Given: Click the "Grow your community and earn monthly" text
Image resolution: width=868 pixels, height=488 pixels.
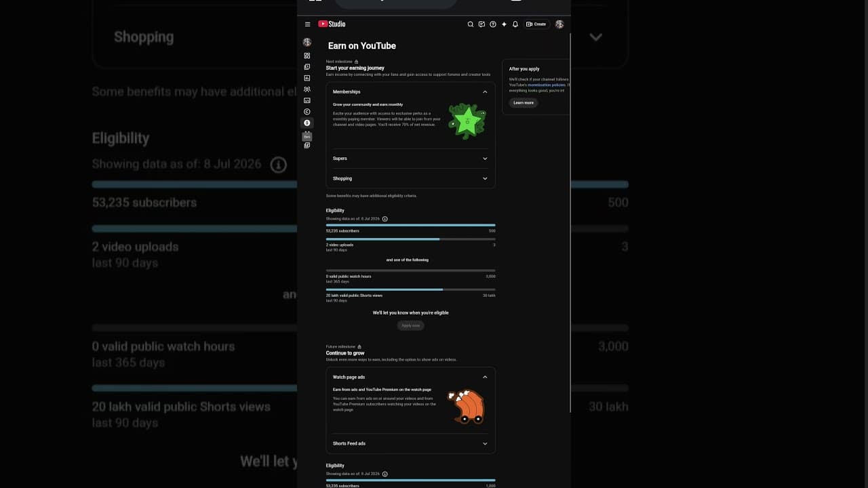Looking at the screenshot, I should tap(368, 104).
